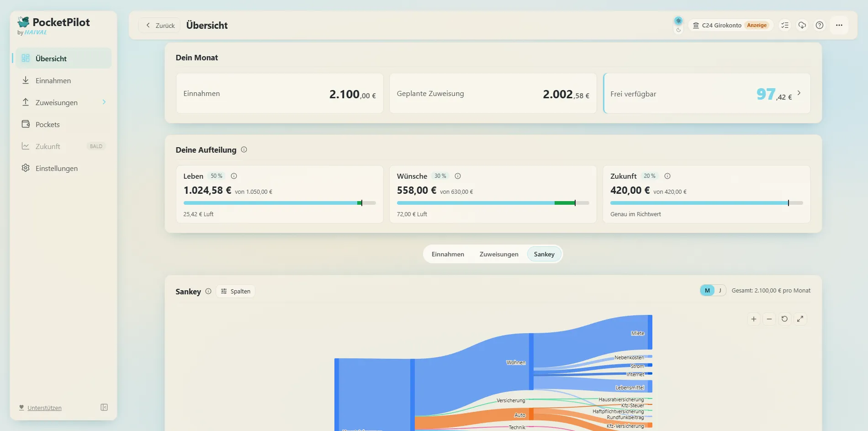This screenshot has height=431, width=868.
Task: Click the Lebensmittel Sankey label
Action: [x=630, y=388]
